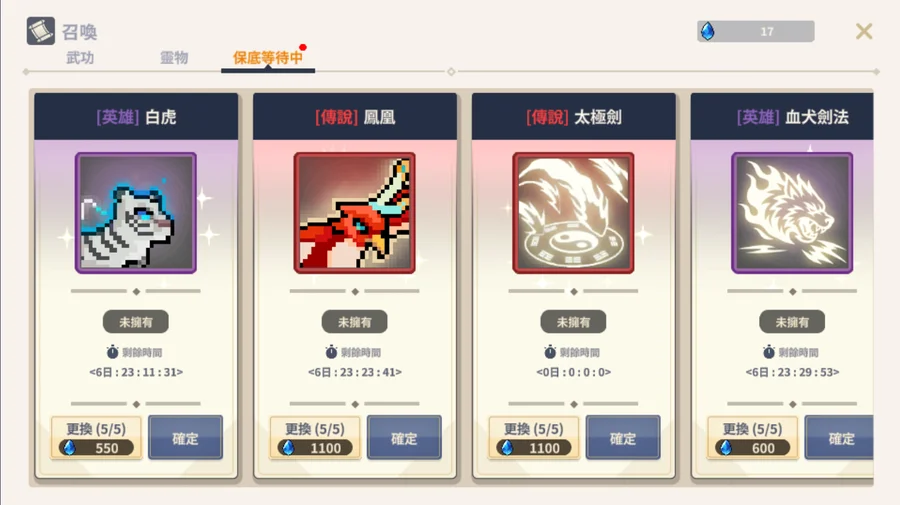Viewport: 900px width, 505px height.
Task: Confirm the 太極劍 card with 確定
Action: [x=623, y=438]
